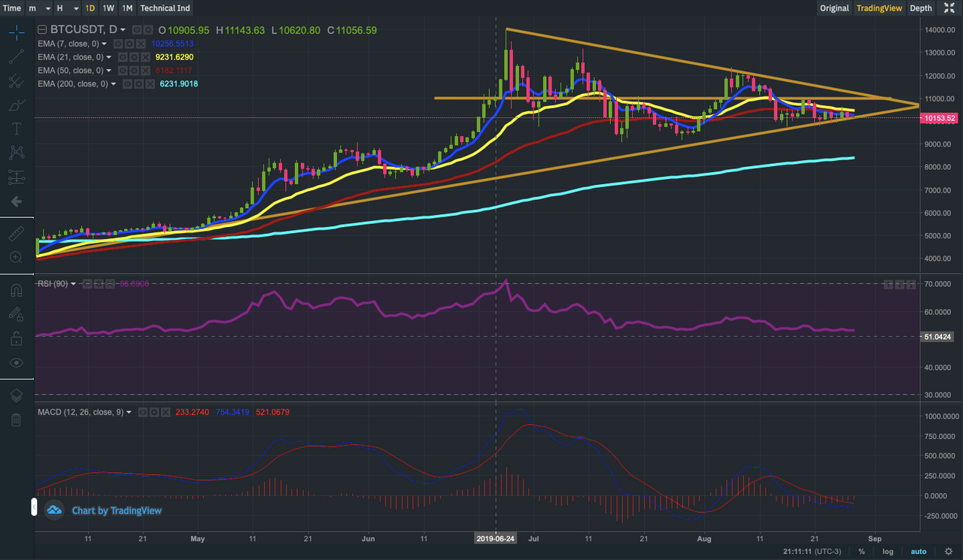Open Technical Ind indicators button
The image size is (963, 560).
click(165, 8)
